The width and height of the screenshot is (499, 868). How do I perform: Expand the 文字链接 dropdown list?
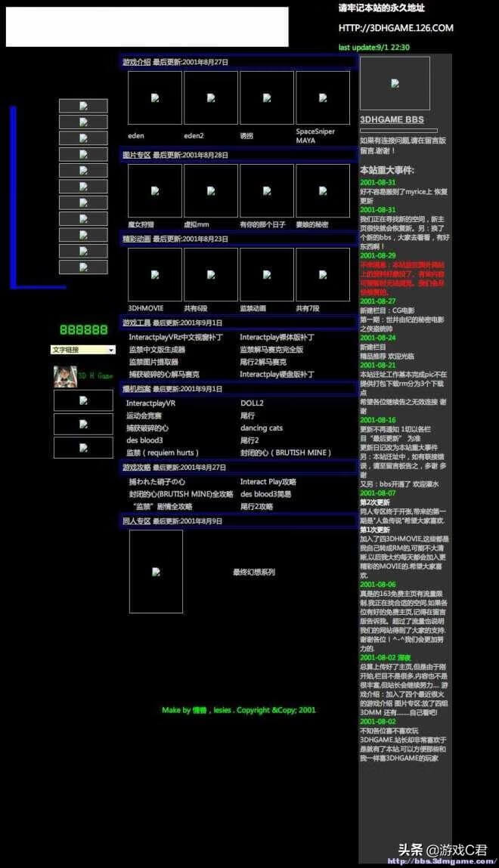[83, 350]
